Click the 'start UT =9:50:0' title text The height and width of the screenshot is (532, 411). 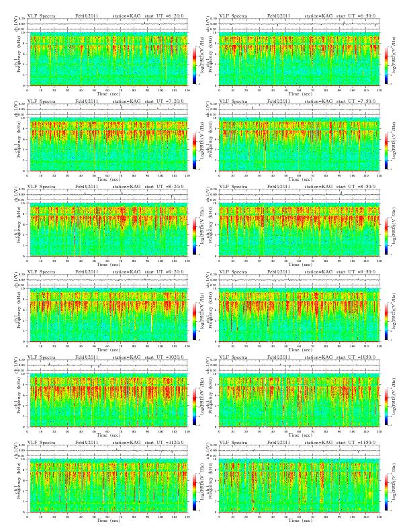(356, 272)
